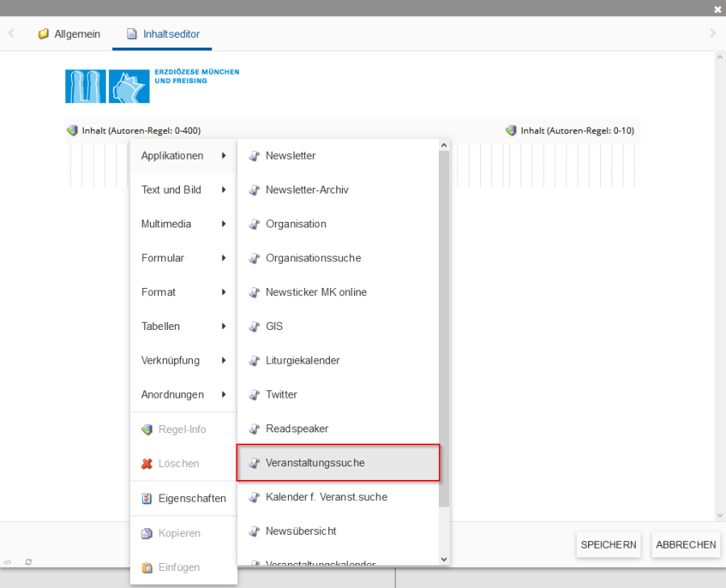Choose Liturgiekalender in the Applikationen list
Screen dimensions: 726x588
(302, 361)
